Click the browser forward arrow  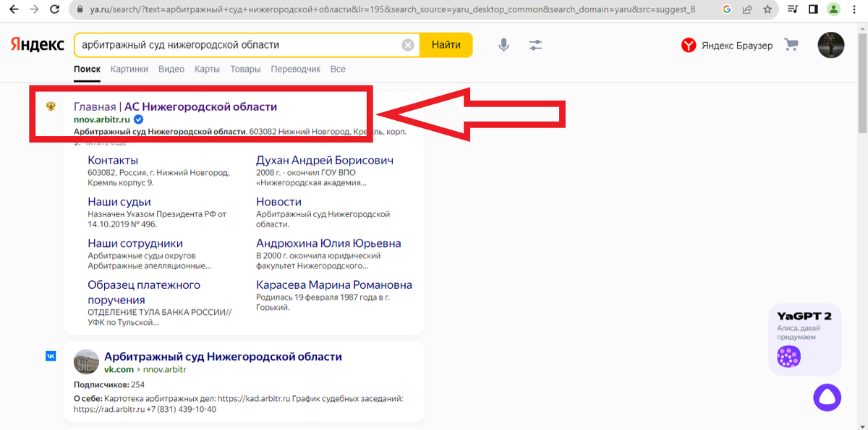pos(34,10)
